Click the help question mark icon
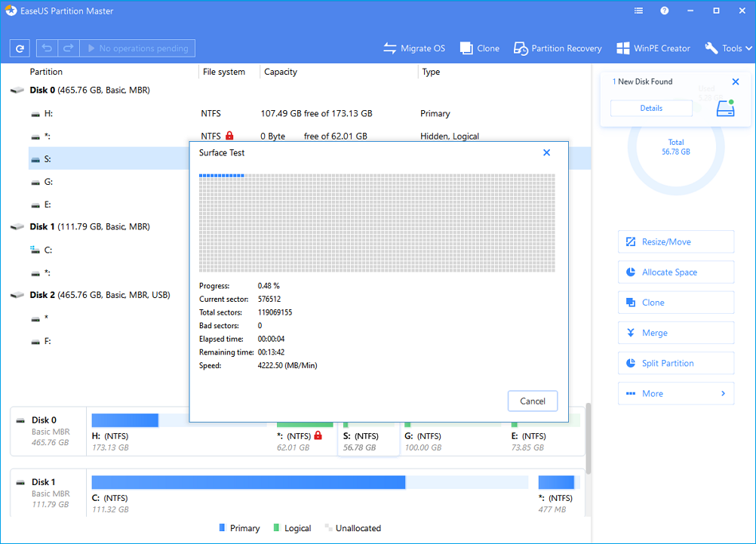This screenshot has width=756, height=544. pos(665,11)
